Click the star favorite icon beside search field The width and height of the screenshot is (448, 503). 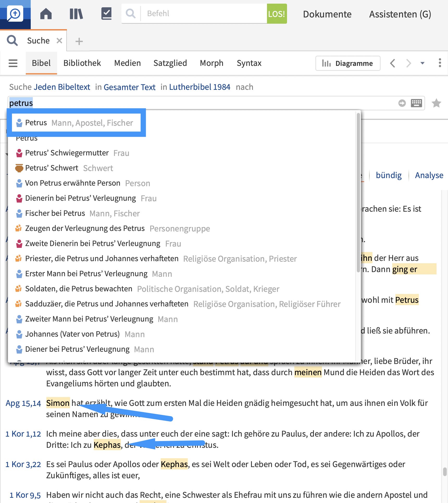tap(436, 103)
